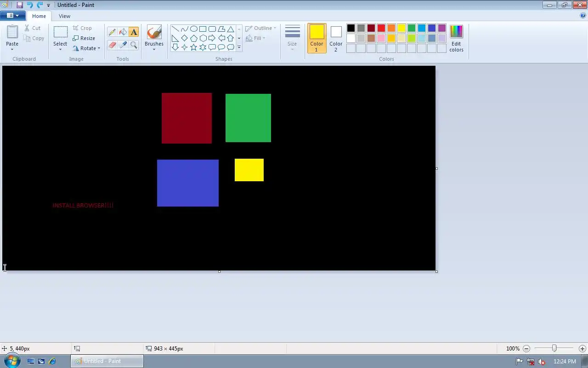
Task: Select the Eraser tool
Action: (x=112, y=45)
